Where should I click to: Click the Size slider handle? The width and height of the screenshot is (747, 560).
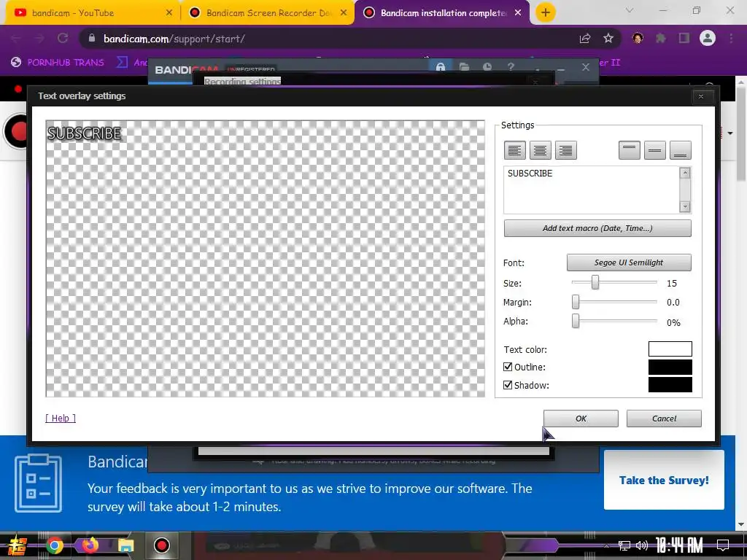pyautogui.click(x=595, y=282)
